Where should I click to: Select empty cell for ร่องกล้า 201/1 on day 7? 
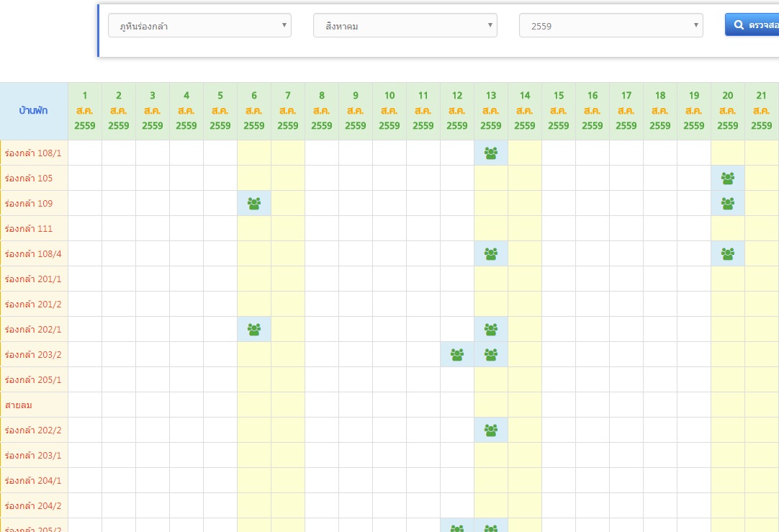(x=288, y=279)
